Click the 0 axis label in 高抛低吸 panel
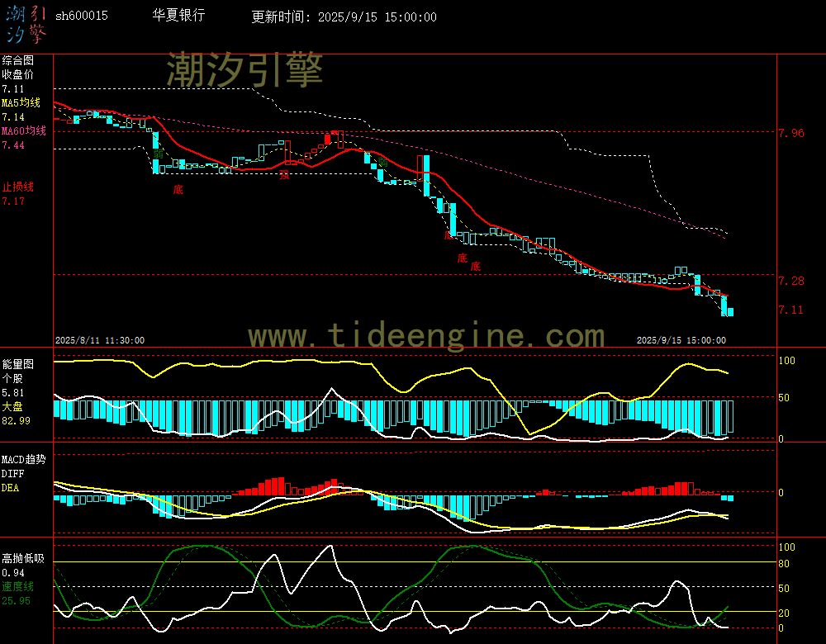The width and height of the screenshot is (826, 644). point(781,628)
